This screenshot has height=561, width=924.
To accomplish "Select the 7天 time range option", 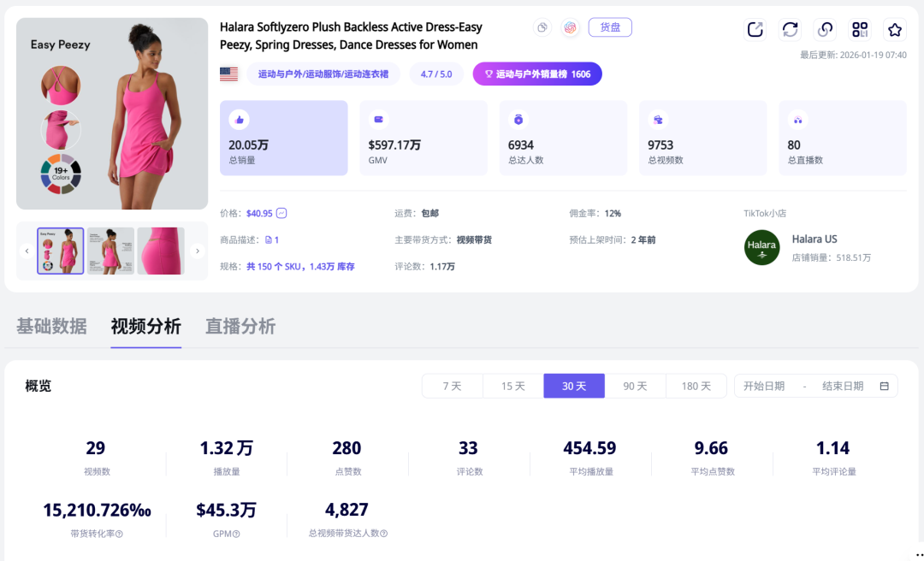I will click(x=452, y=386).
